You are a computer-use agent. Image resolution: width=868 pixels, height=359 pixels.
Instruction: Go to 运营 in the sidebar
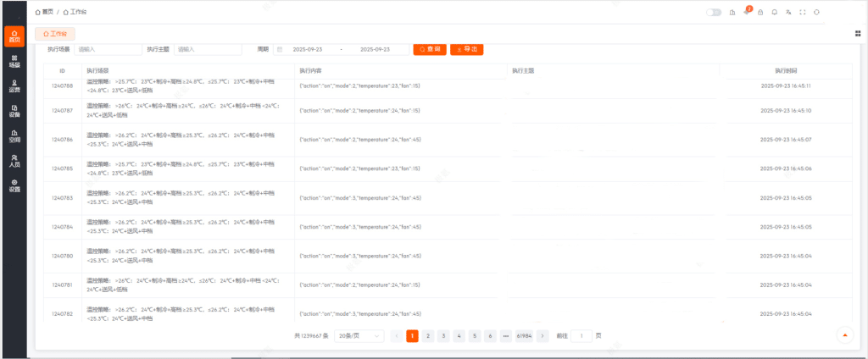(x=14, y=86)
